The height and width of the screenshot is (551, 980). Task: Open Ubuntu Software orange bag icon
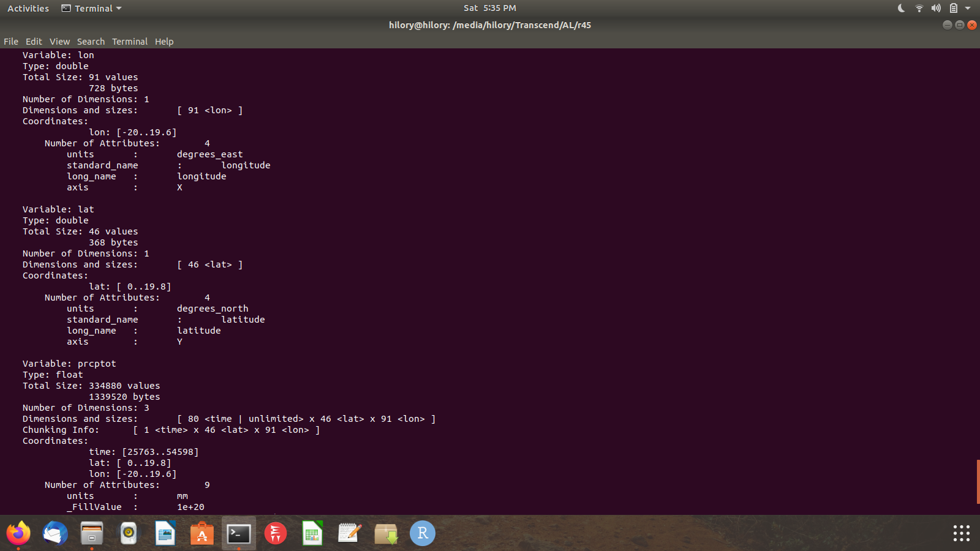202,533
